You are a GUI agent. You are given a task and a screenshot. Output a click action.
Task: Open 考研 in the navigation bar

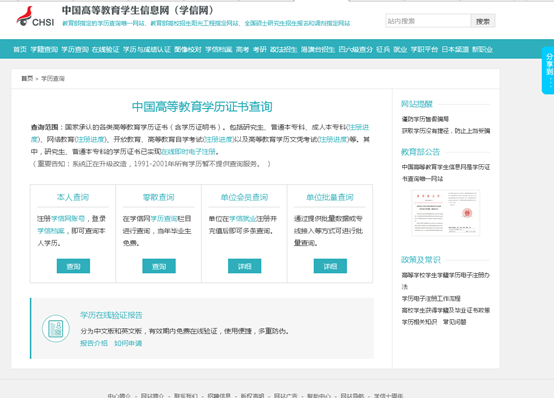260,49
